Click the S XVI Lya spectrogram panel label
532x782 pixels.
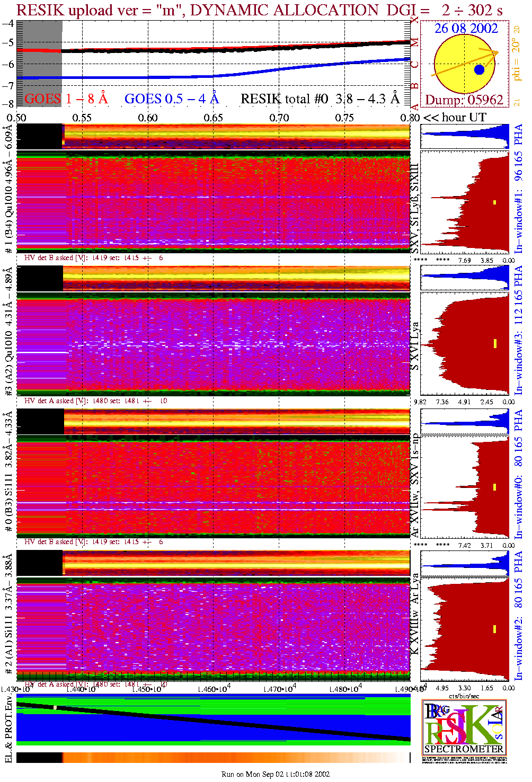415,346
